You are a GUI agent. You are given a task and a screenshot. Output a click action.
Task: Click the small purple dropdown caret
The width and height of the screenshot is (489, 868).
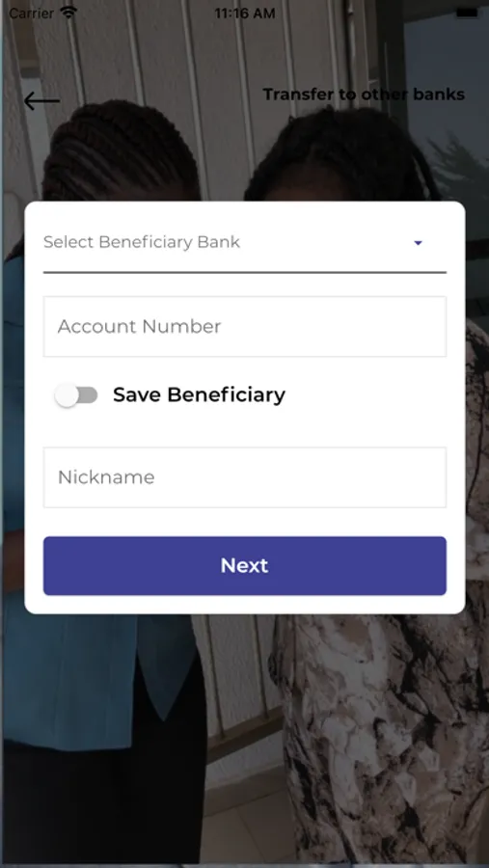(419, 242)
